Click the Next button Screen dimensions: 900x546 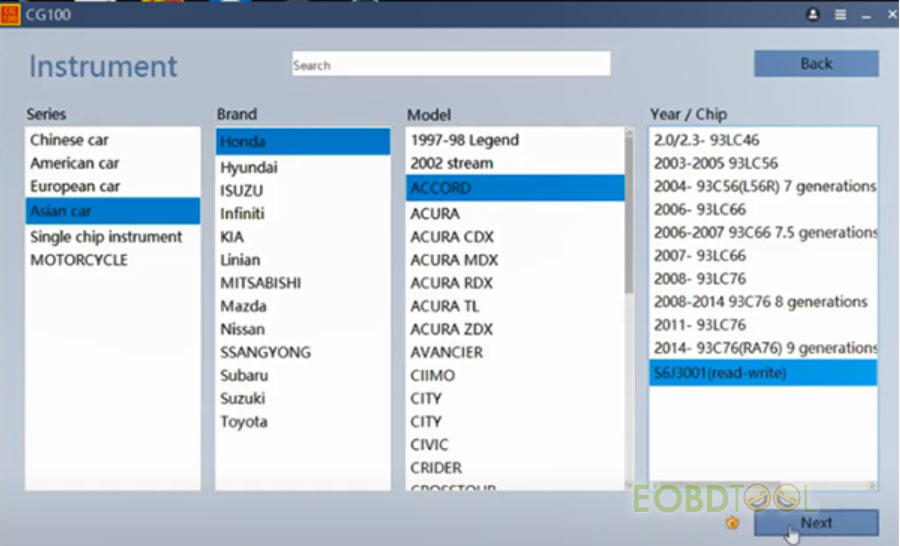click(816, 522)
